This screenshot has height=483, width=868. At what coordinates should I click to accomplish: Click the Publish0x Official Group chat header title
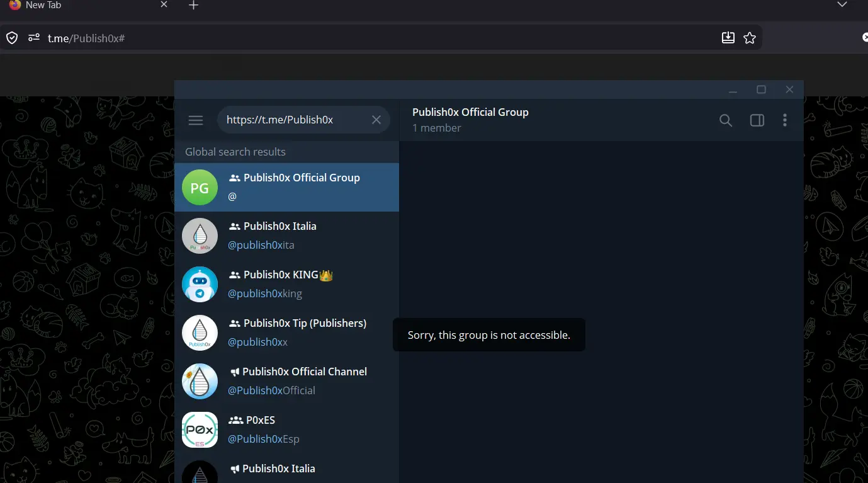pyautogui.click(x=470, y=112)
